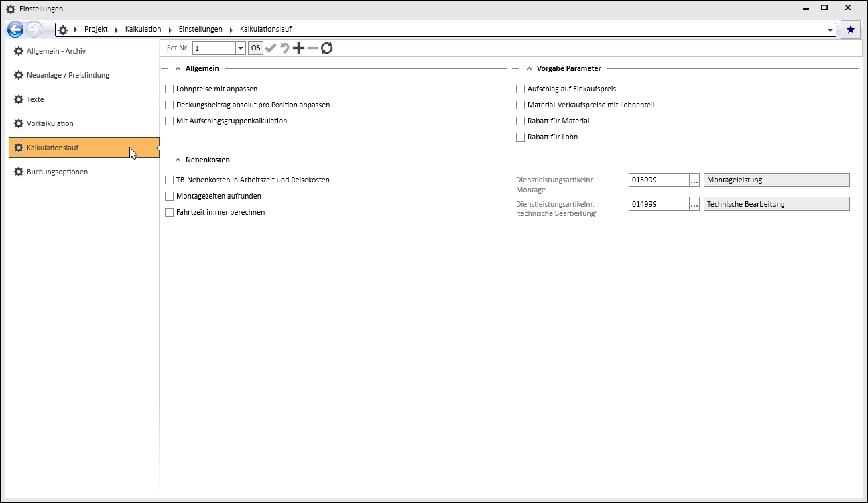Click the gear icon in the breadcrumb bar
Image resolution: width=868 pixels, height=503 pixels.
(x=63, y=30)
